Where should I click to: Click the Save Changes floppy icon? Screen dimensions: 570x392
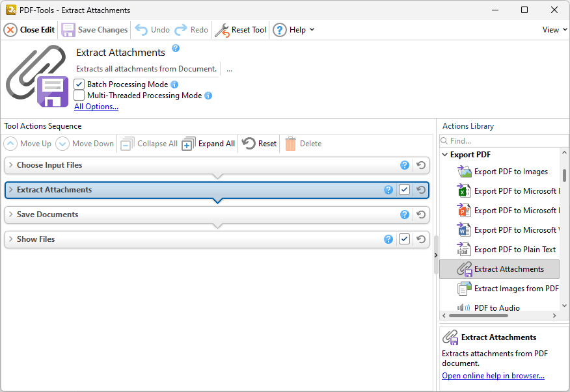(x=68, y=30)
